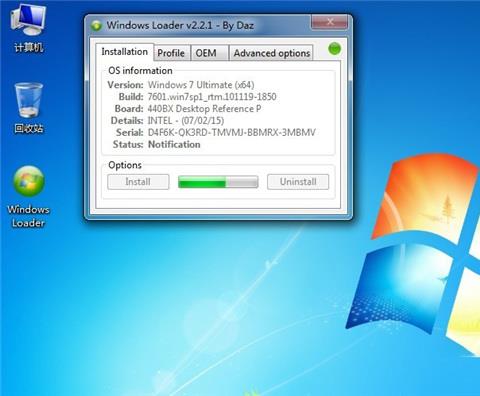Viewport: 480px width, 396px height.
Task: Select the Windows Loader desktop shortcut
Action: [x=28, y=197]
